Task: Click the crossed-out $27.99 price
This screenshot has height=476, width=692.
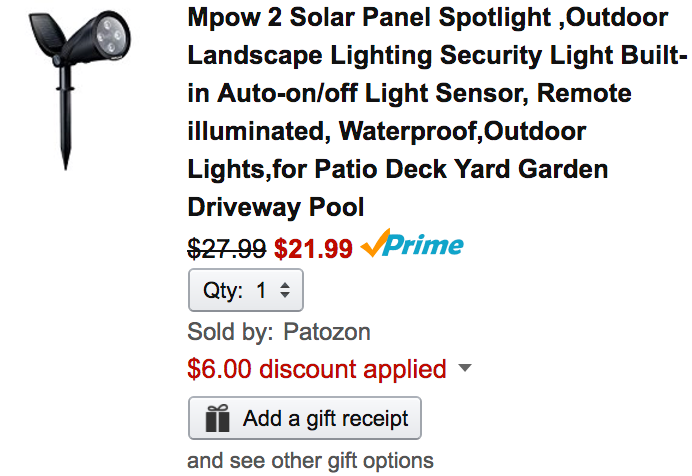Action: point(227,247)
